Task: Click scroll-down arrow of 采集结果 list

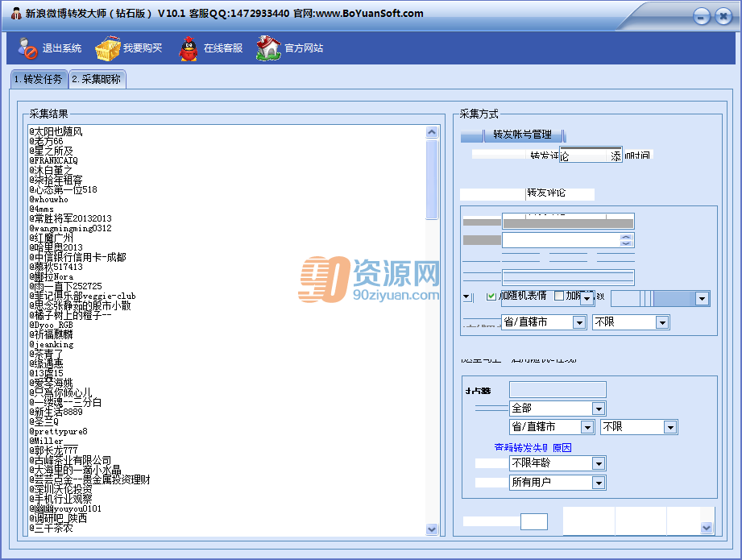Action: (432, 529)
